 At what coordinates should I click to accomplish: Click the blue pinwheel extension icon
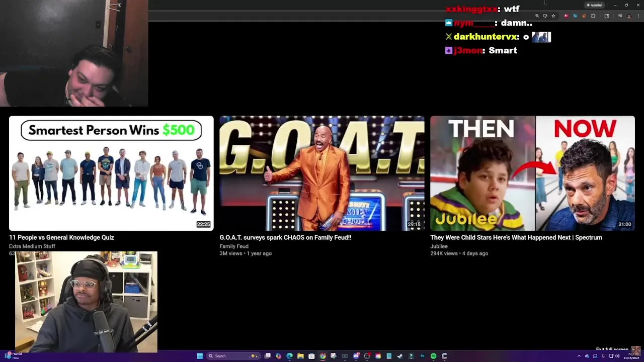point(575,16)
